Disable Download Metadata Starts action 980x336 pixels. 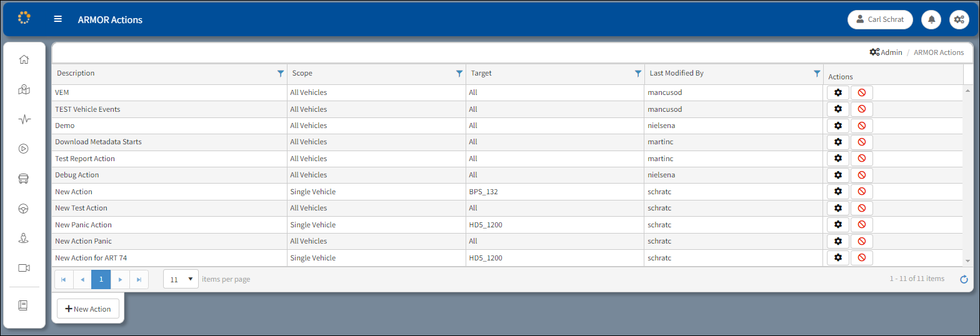point(862,142)
